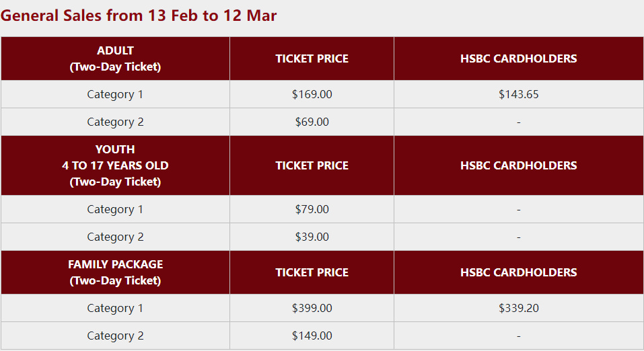This screenshot has width=644, height=351.
Task: Click the $69.00 adult Category 2 price
Action: tap(312, 122)
